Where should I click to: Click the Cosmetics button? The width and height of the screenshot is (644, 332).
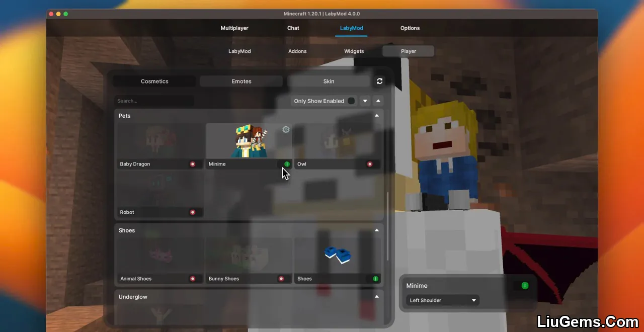click(154, 81)
